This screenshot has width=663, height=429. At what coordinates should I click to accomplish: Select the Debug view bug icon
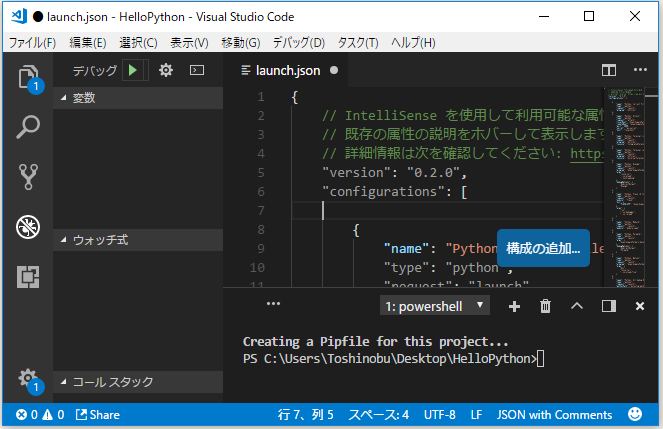[x=28, y=227]
